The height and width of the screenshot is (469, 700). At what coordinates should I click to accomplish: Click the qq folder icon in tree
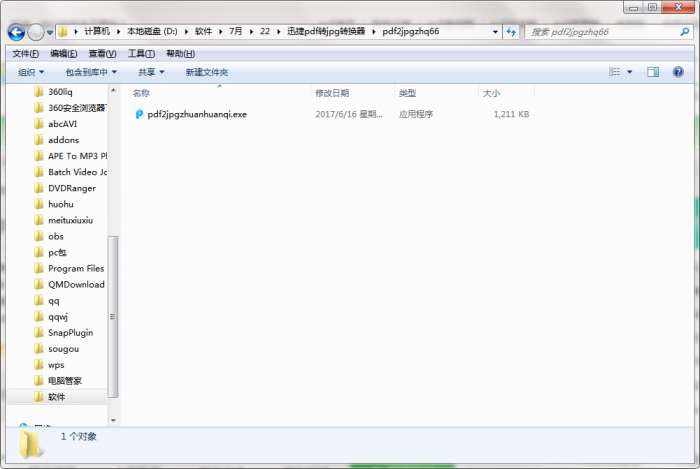[x=39, y=300]
